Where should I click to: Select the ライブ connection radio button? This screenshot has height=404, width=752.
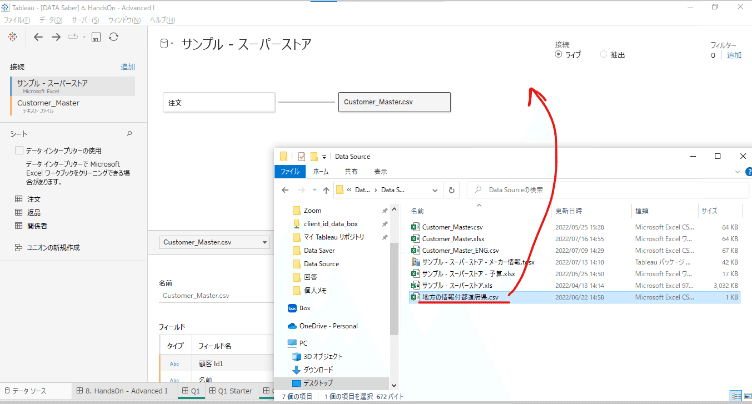[559, 55]
